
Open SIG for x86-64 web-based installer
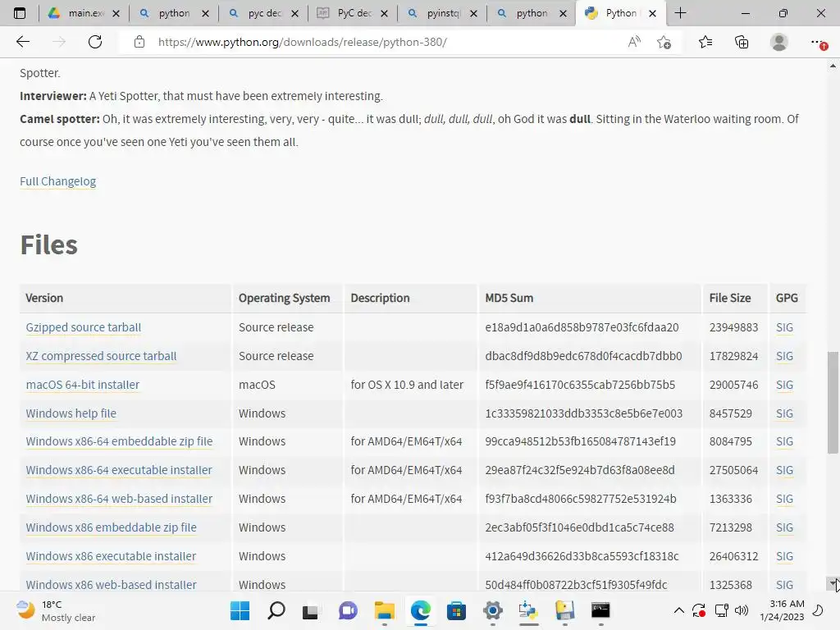coord(784,499)
